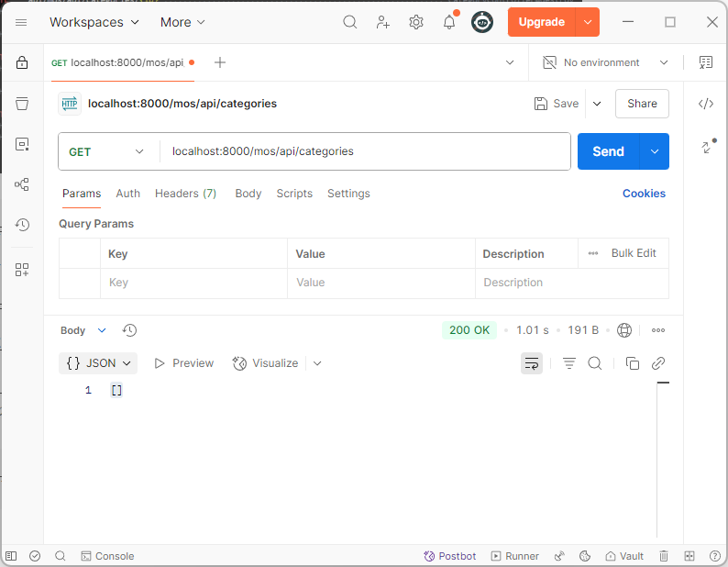Image resolution: width=728 pixels, height=567 pixels.
Task: Open the code snippet panel icon
Action: (x=705, y=104)
